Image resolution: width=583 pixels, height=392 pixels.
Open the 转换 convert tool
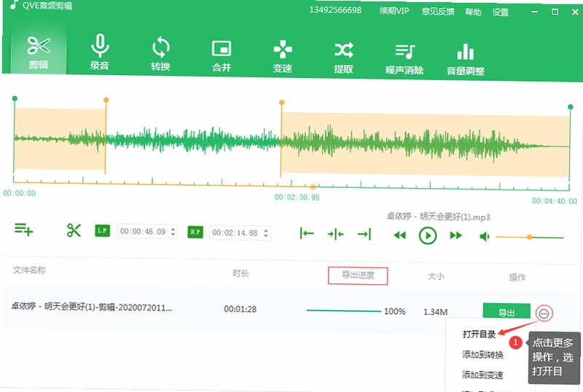click(160, 53)
